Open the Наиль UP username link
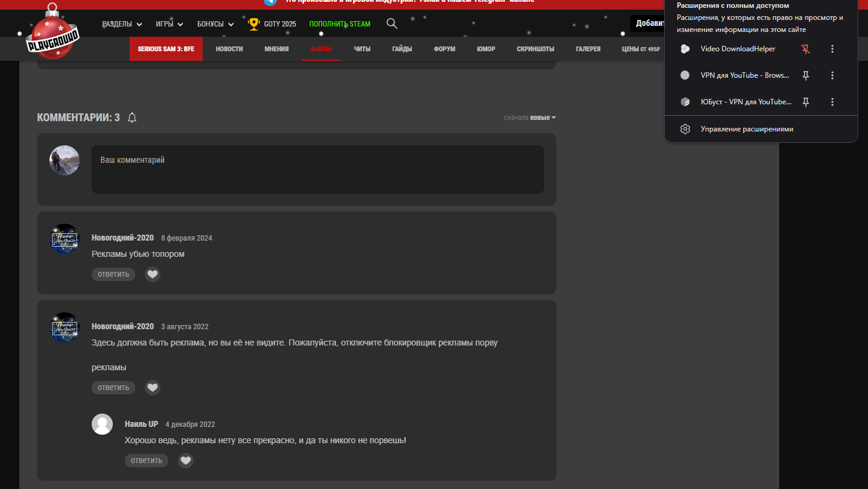 point(141,424)
